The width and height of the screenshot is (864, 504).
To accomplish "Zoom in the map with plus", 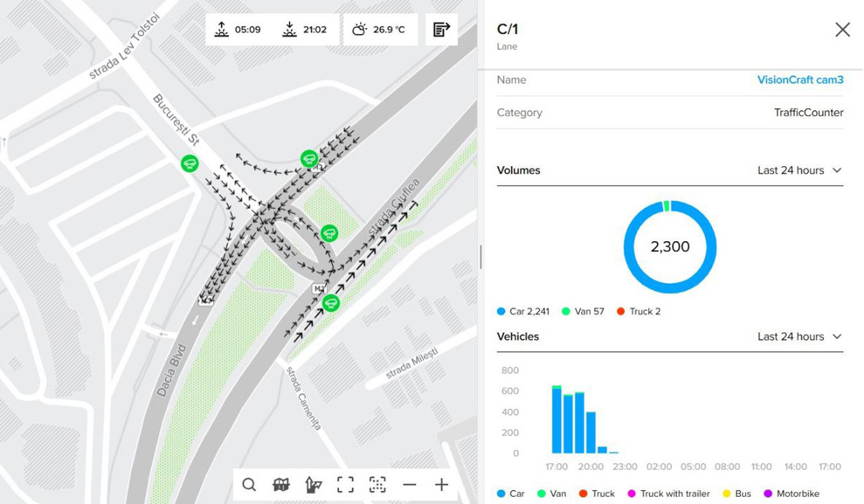I will [x=441, y=485].
